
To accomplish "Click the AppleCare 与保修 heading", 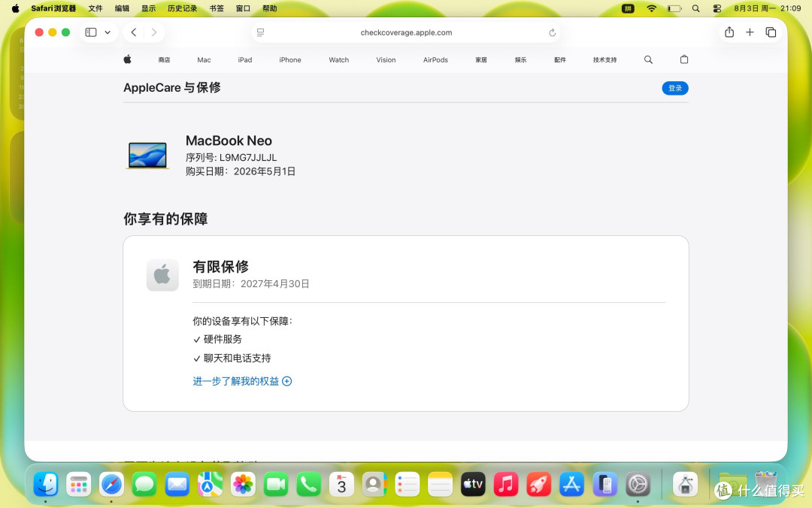I will click(x=172, y=87).
